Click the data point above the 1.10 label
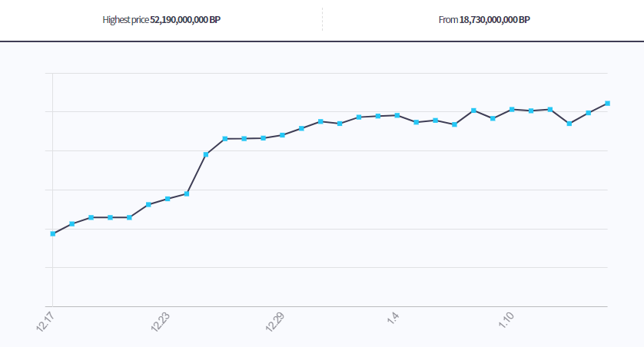 tap(512, 109)
